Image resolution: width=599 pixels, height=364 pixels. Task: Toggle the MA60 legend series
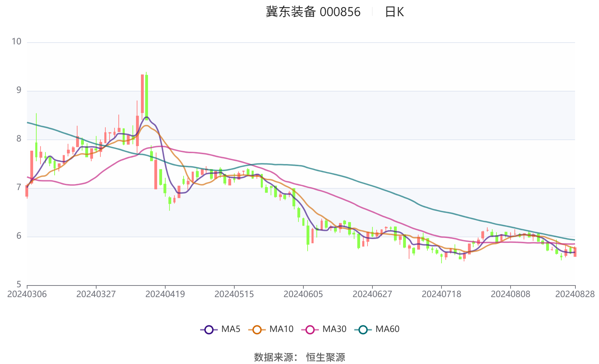coord(377,329)
